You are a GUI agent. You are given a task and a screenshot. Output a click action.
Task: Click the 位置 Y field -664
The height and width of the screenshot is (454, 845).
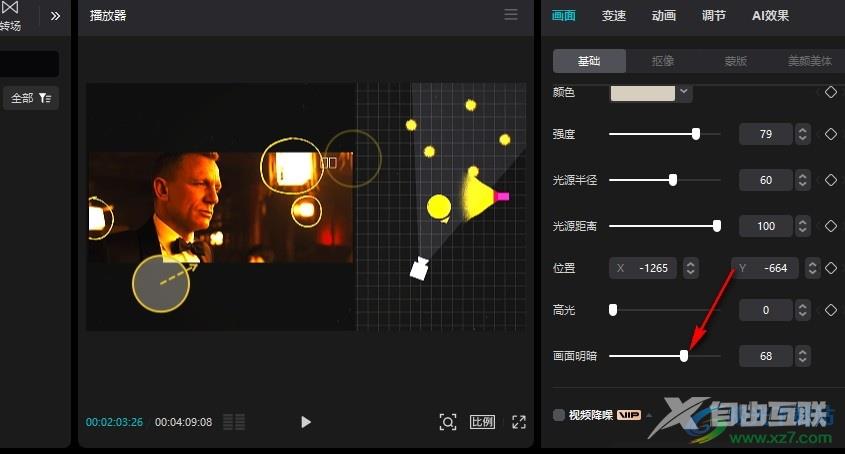(765, 268)
